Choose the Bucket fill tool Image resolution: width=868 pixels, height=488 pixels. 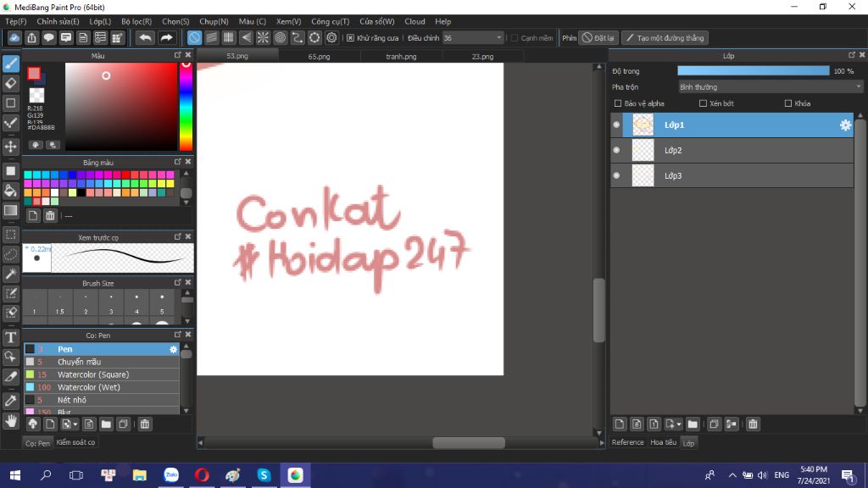tap(10, 191)
